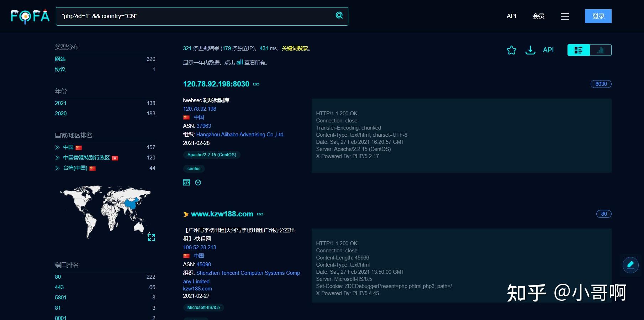Click flag beside 台湾(中国)

(93, 168)
